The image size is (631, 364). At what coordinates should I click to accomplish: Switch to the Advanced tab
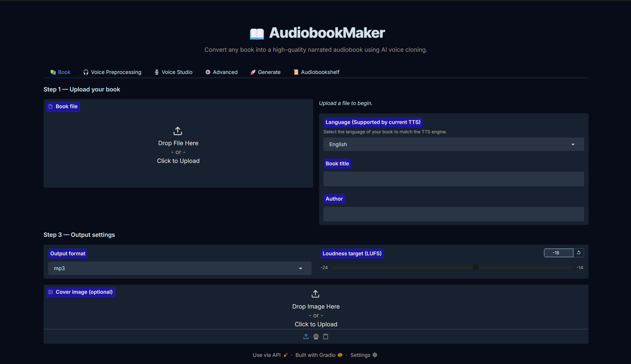click(222, 72)
